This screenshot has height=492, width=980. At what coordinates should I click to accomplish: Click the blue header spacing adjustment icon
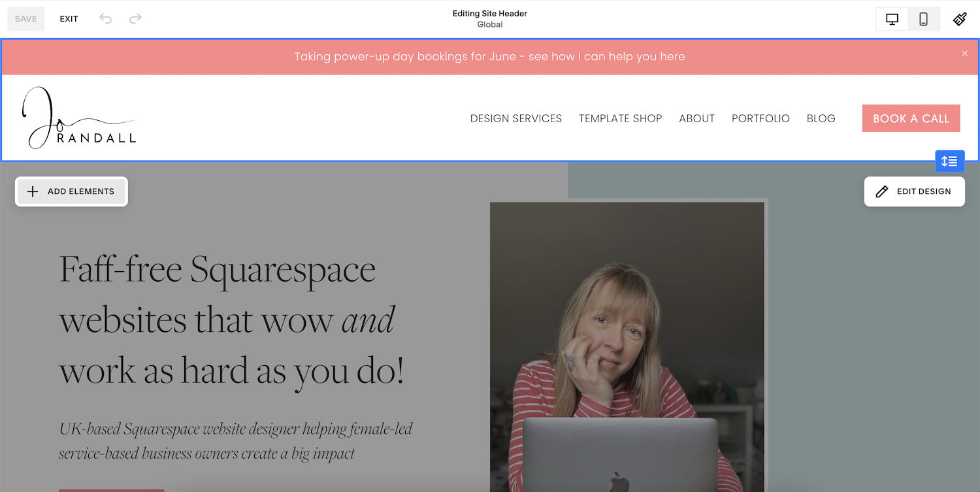click(949, 161)
